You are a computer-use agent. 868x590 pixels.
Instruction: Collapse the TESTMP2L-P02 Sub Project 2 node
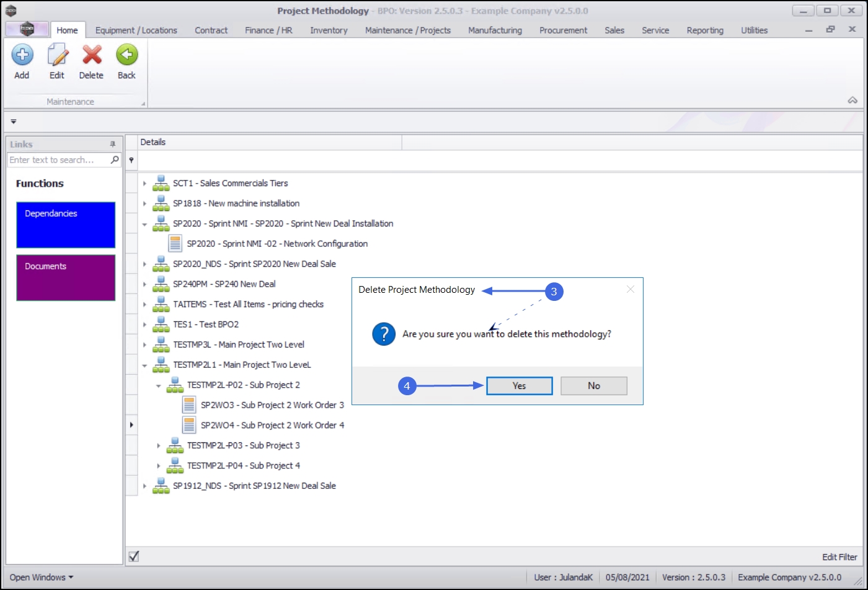[x=158, y=385]
